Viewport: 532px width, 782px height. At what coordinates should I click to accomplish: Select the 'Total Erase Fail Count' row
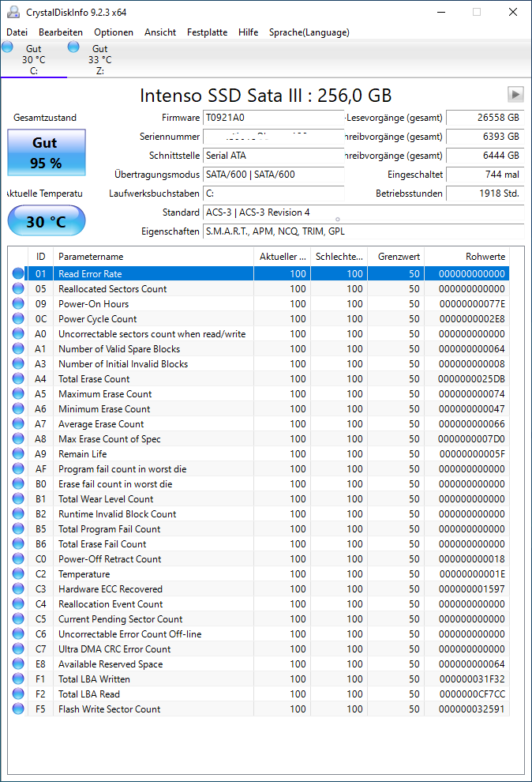click(259, 543)
